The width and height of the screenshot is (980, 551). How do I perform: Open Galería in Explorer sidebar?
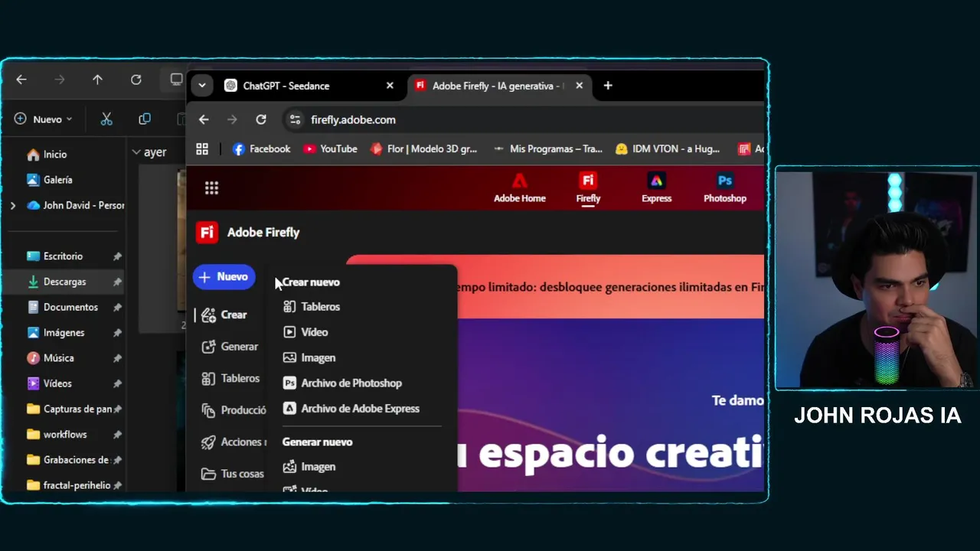tap(49, 180)
